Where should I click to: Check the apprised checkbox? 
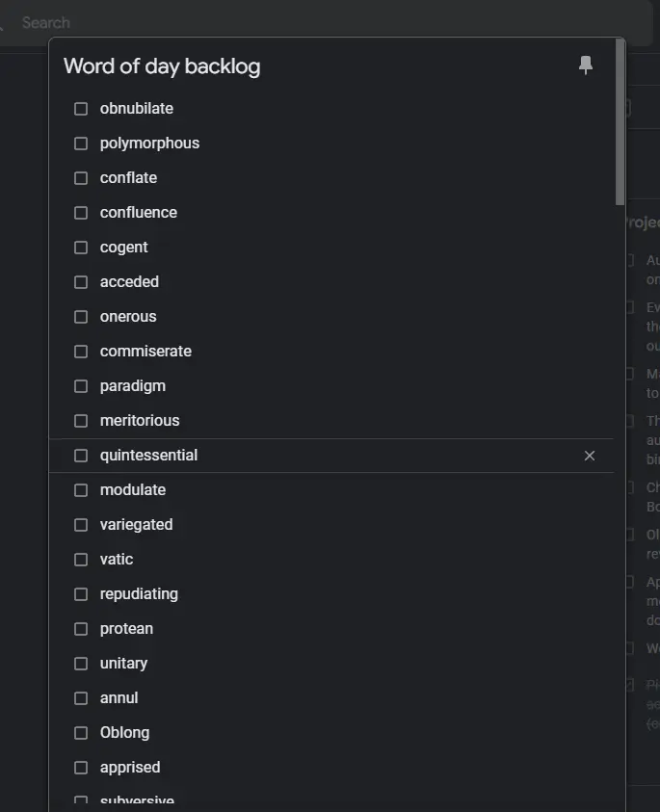pyautogui.click(x=81, y=768)
